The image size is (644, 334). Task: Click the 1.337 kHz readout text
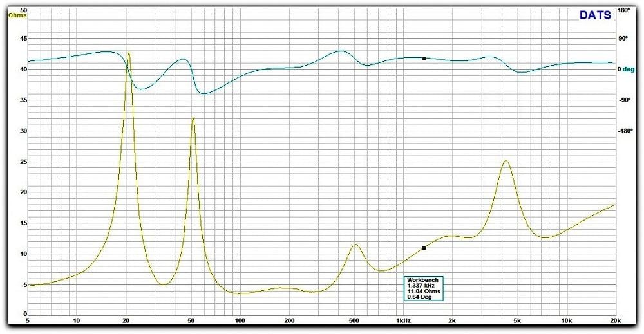(421, 286)
